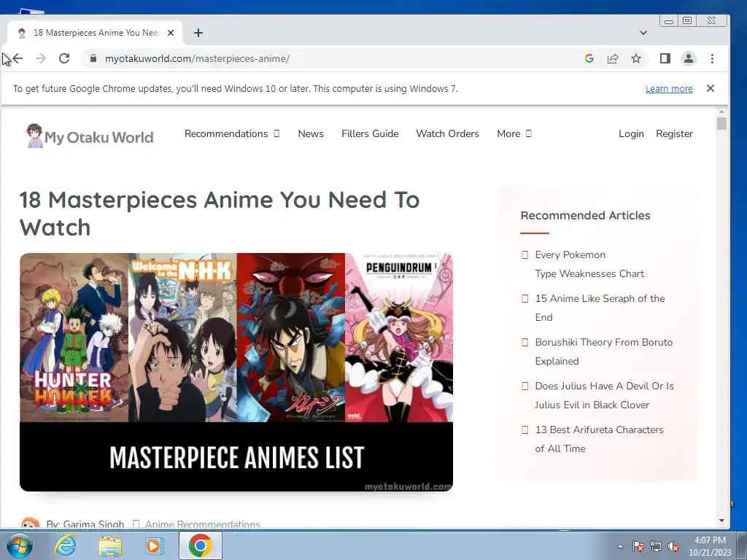Open a new tab with plus icon

coord(198,33)
